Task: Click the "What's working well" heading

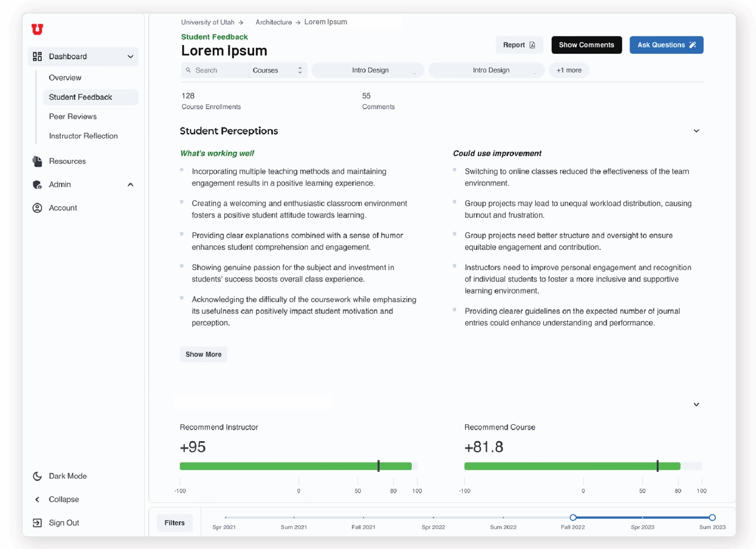Action: tap(217, 153)
